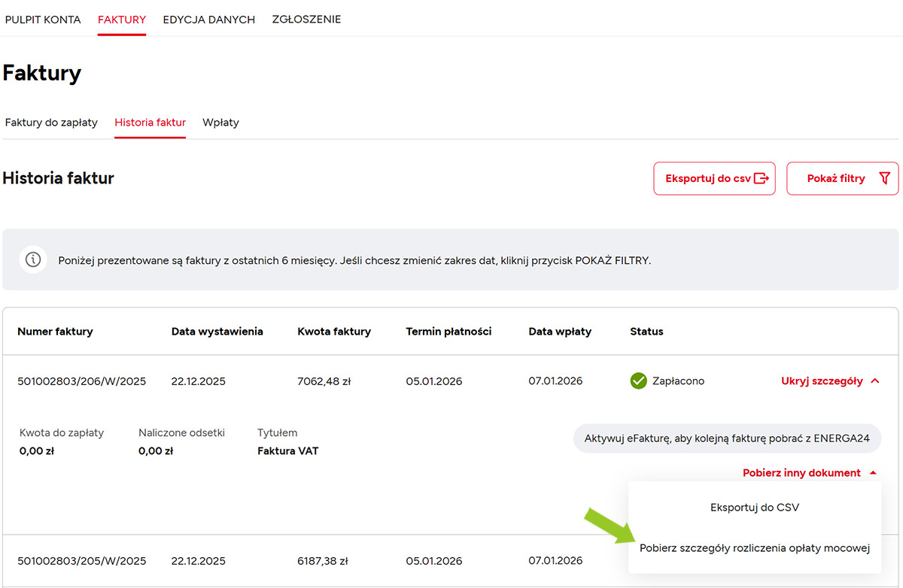This screenshot has height=588, width=903.
Task: Click invoice number 501002803/206/W/2025
Action: (81, 381)
